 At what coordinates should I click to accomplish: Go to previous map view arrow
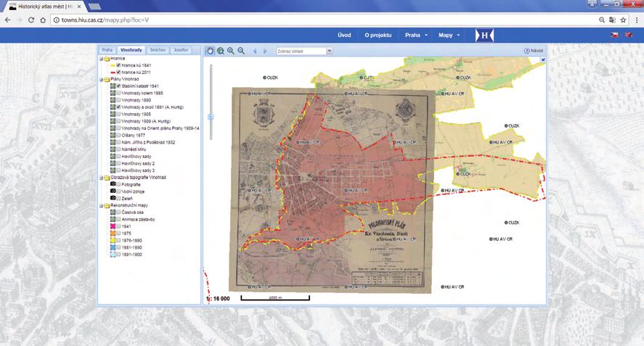coord(255,51)
